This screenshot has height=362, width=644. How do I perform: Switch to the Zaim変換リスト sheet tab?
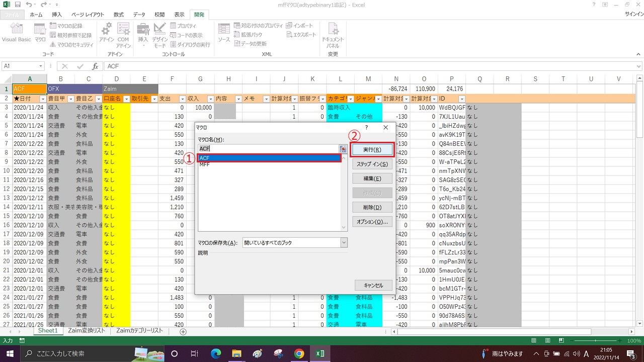[87, 331]
